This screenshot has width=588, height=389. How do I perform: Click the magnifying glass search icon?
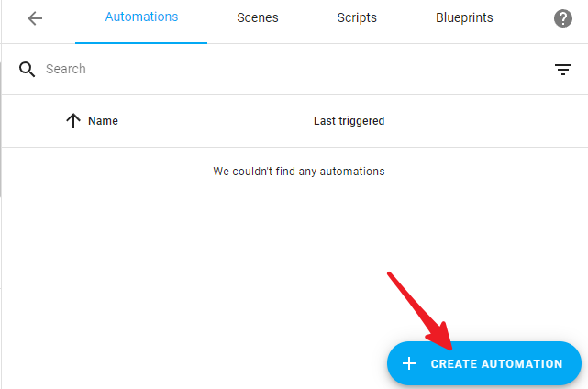[27, 70]
